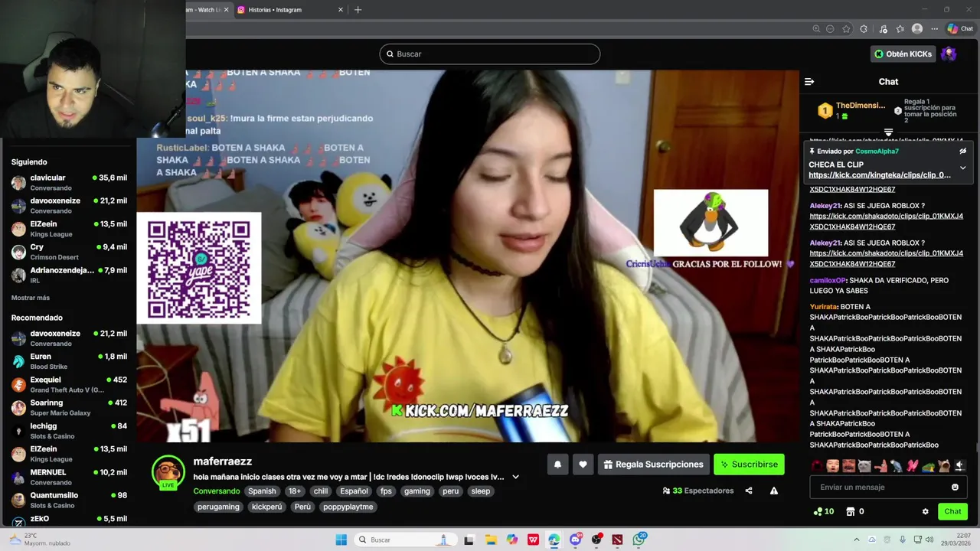Open the shop icon showing 0
Screen dimensions: 980x551
(x=854, y=511)
